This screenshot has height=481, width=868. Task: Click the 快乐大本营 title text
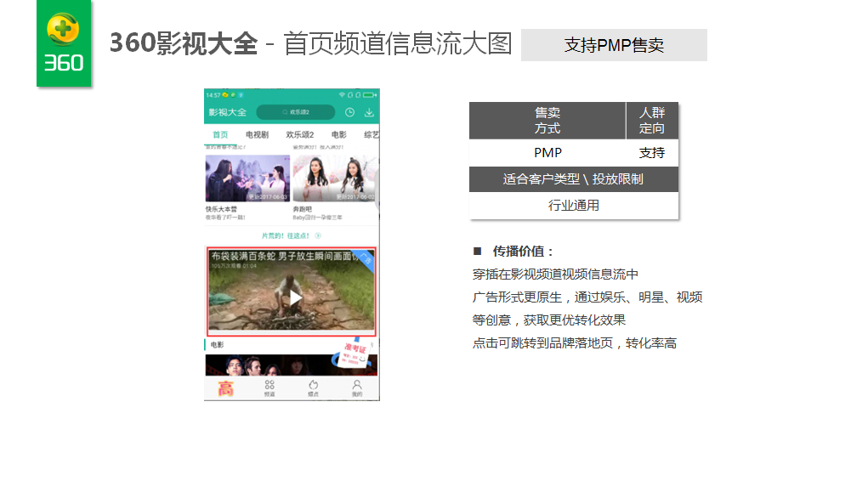click(221, 209)
